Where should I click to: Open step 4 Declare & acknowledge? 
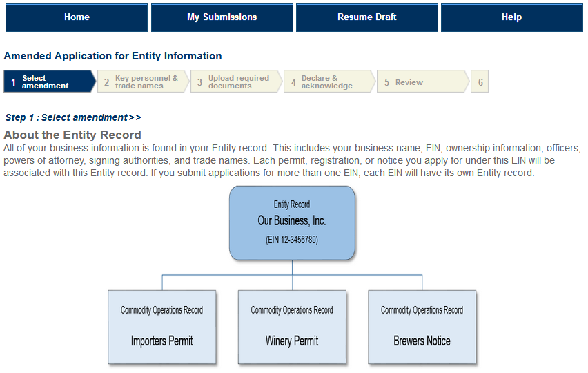pyautogui.click(x=328, y=82)
